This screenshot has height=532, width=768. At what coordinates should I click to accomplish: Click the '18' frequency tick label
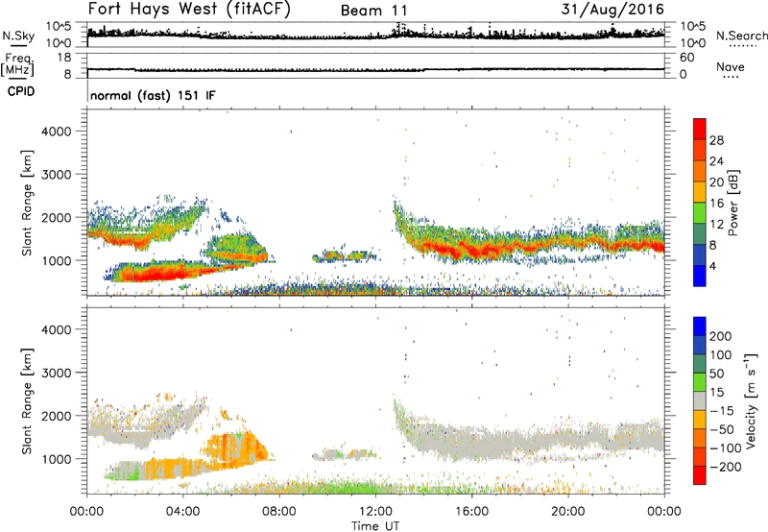pyautogui.click(x=64, y=58)
